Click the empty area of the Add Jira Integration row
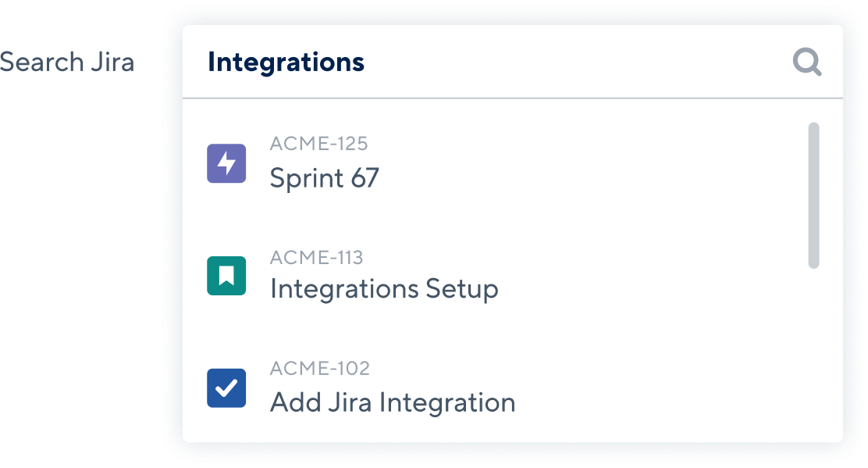 pos(659,388)
